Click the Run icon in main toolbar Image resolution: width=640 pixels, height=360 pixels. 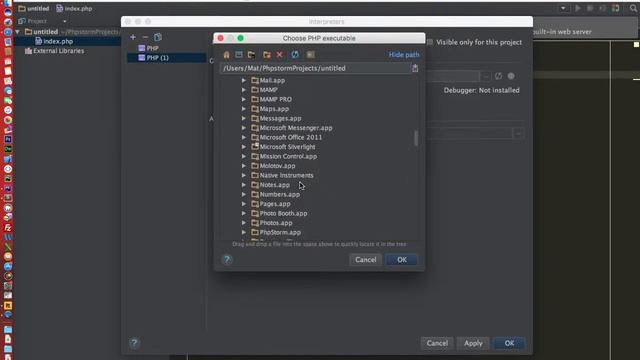[x=578, y=8]
